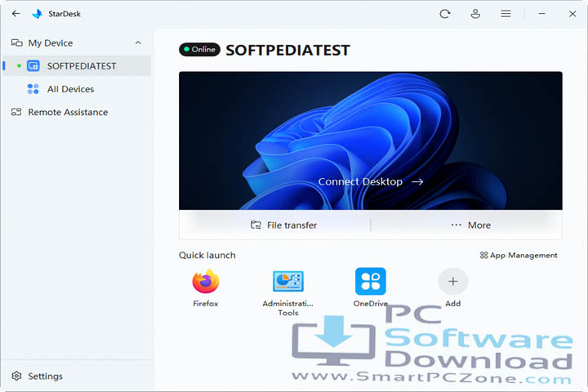The width and height of the screenshot is (588, 392).
Task: Minimize the StarDesk window
Action: 542,14
